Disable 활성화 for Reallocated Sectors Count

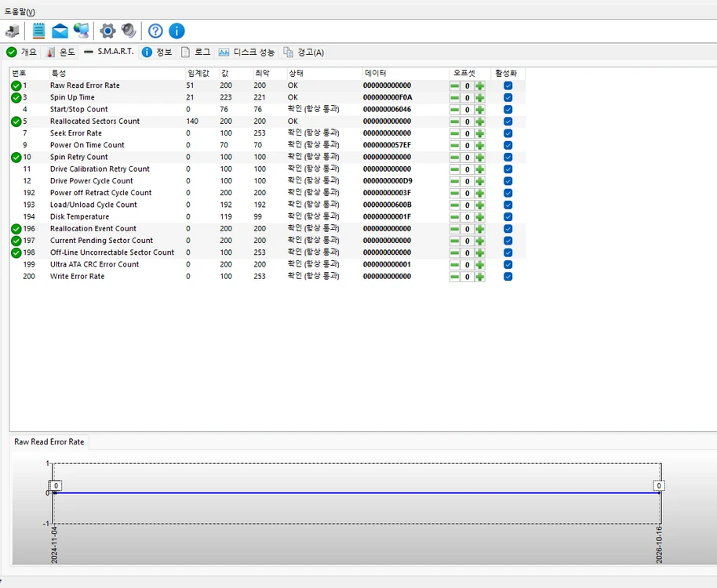coord(508,121)
